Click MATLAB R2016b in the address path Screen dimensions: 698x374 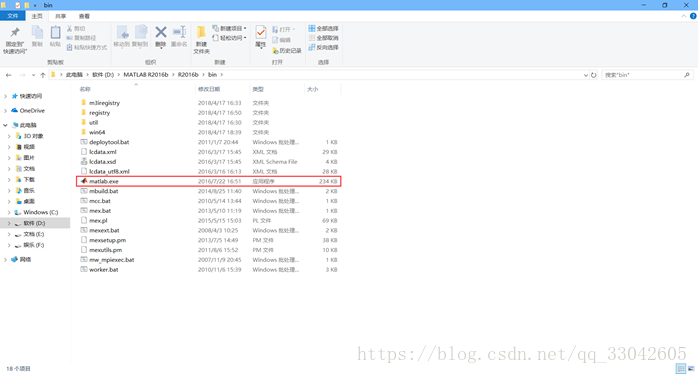[146, 75]
